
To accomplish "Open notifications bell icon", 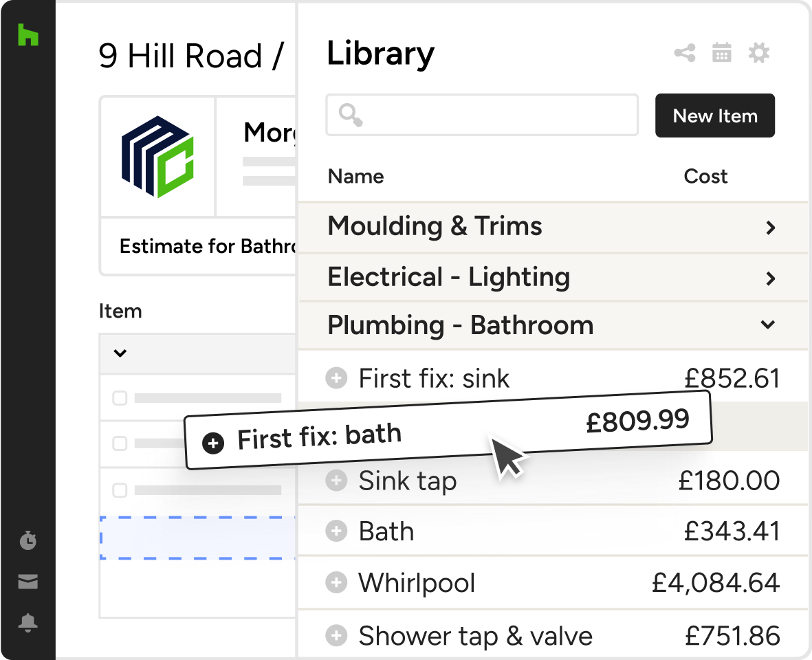I will click(28, 623).
